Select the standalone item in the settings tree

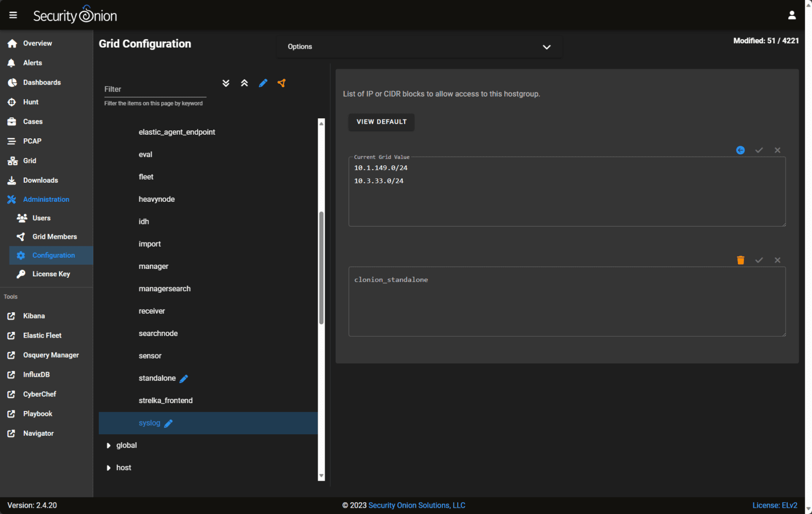click(157, 378)
